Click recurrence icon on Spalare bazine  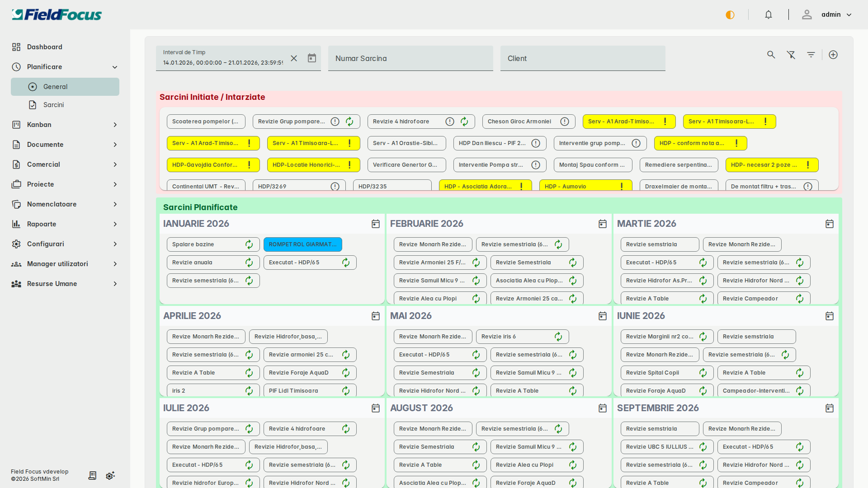[249, 244]
